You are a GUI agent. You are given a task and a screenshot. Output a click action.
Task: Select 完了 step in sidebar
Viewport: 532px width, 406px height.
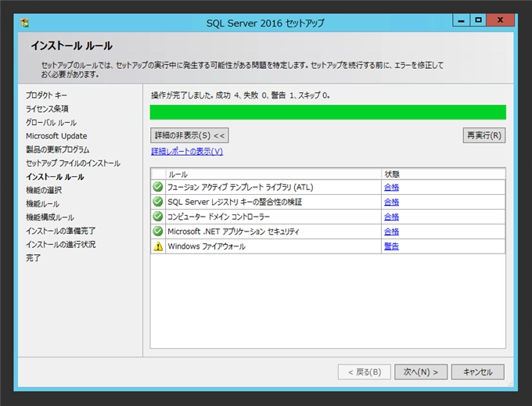(33, 258)
